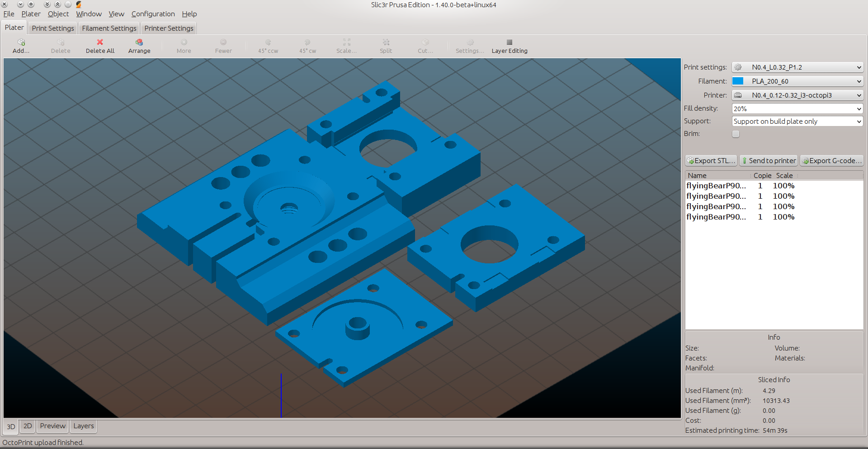Click the Cut... toolbar icon
The image size is (868, 449).
click(425, 42)
